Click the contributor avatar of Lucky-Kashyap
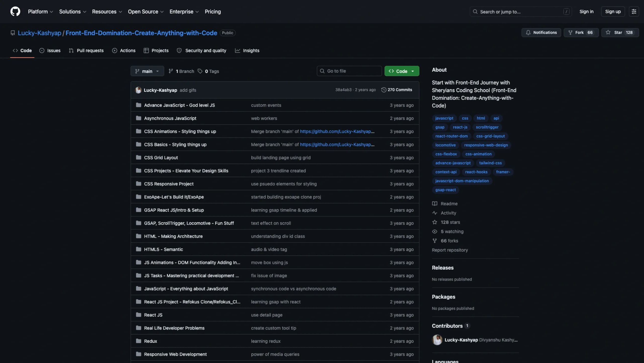The height and width of the screenshot is (363, 644). coord(437,340)
